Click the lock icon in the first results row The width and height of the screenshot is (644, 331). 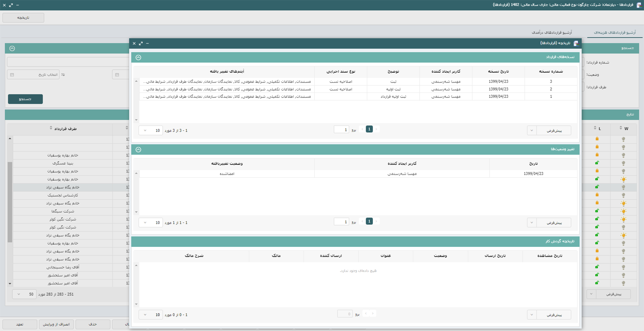tap(597, 139)
